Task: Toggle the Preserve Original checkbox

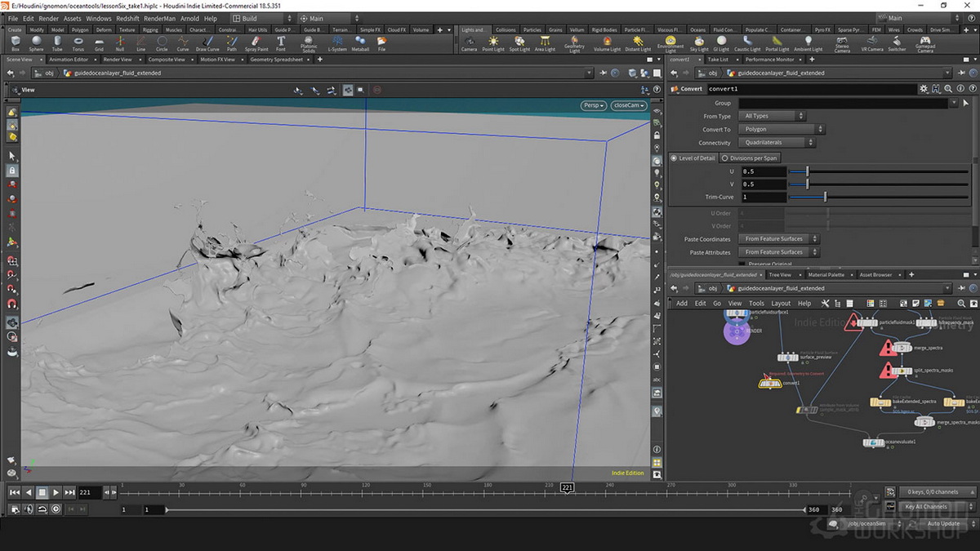Action: pos(742,264)
